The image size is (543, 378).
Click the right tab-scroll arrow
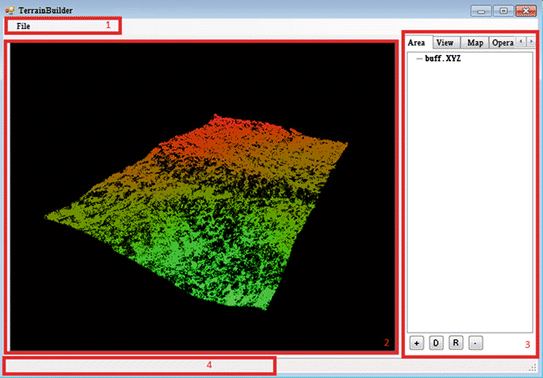[531, 42]
